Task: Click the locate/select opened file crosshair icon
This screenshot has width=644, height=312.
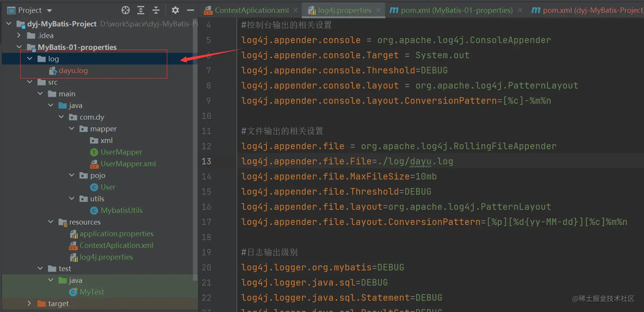Action: tap(125, 10)
